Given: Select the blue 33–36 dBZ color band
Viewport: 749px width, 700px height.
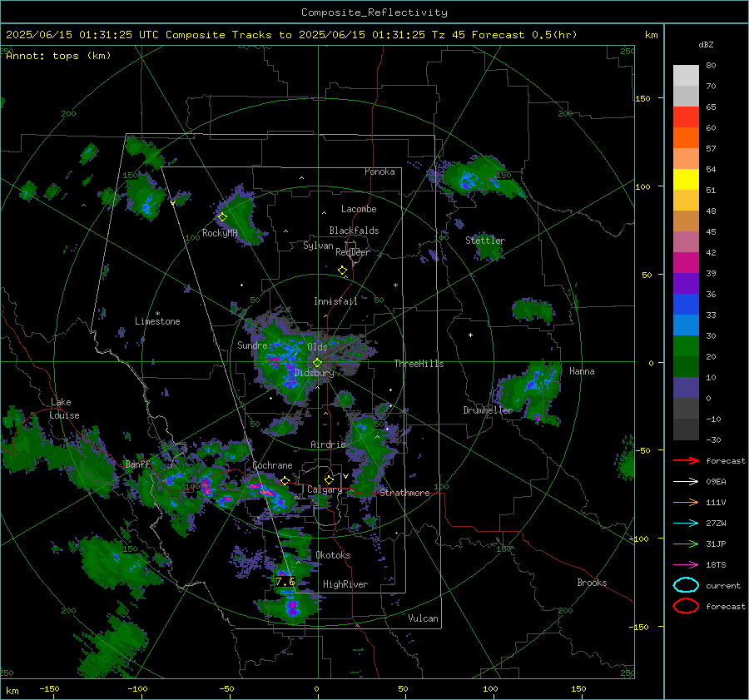Looking at the screenshot, I should [686, 305].
